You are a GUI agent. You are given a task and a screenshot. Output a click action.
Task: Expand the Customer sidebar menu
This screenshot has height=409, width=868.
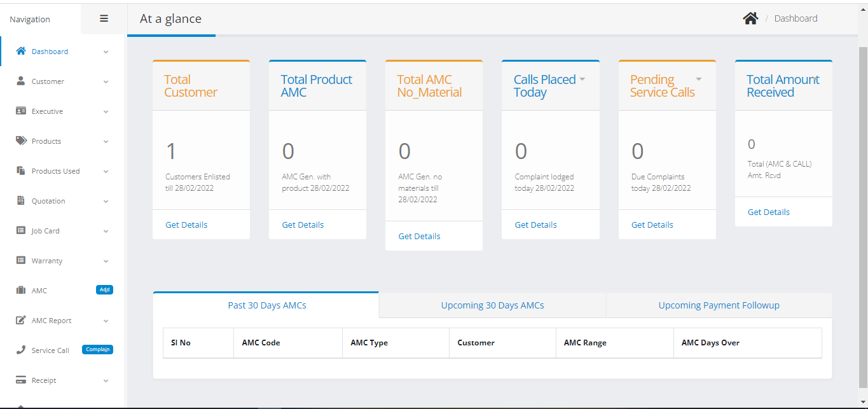point(106,81)
